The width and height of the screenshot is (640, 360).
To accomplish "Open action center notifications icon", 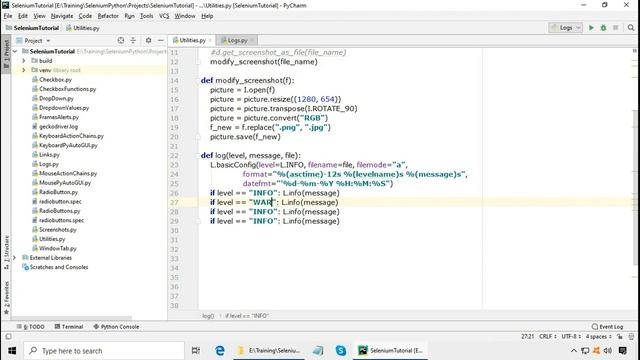I will pos(623,351).
